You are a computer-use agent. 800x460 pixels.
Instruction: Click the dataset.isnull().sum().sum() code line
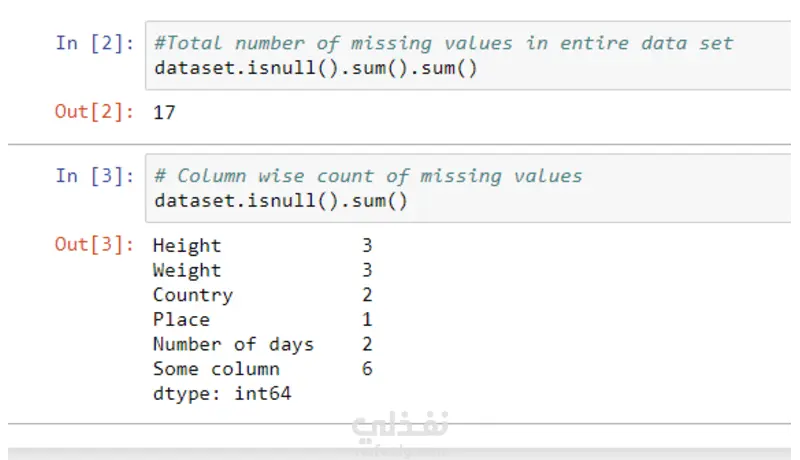(316, 68)
